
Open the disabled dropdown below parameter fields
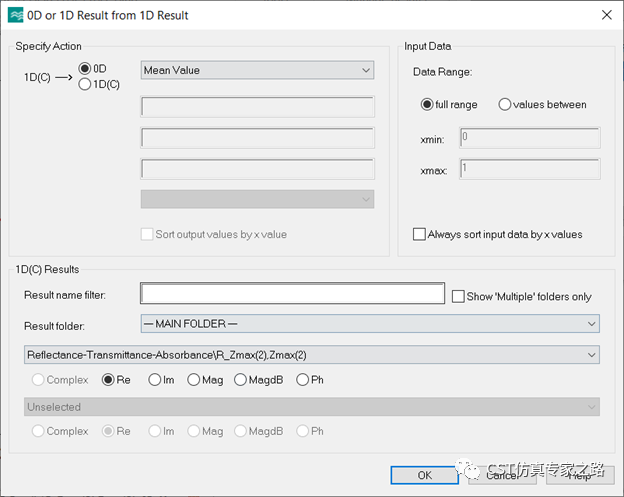pyautogui.click(x=257, y=199)
